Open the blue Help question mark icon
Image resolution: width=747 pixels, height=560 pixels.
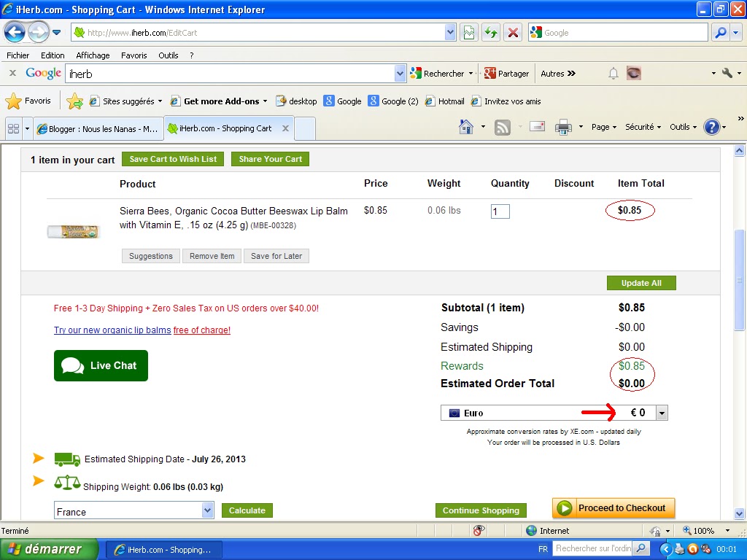coord(711,127)
